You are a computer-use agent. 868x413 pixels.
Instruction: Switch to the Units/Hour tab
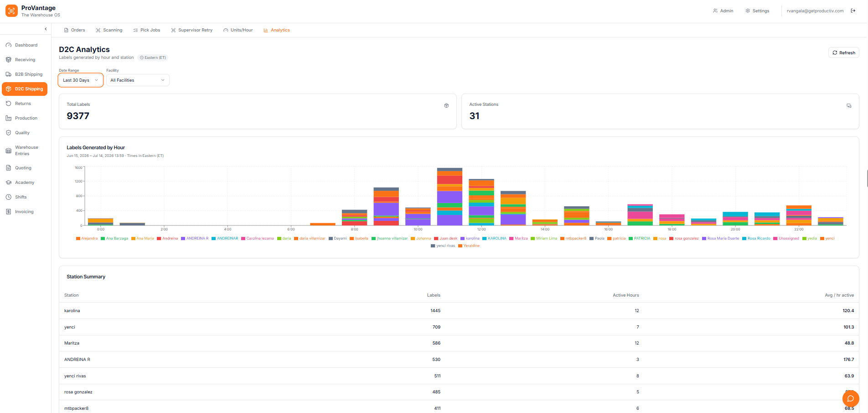coord(238,30)
